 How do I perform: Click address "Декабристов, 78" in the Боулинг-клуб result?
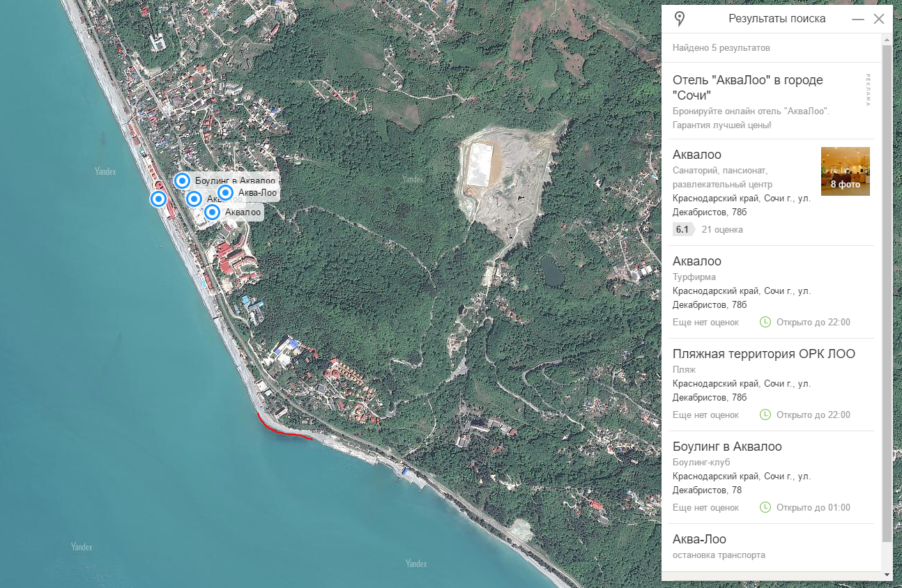(707, 490)
